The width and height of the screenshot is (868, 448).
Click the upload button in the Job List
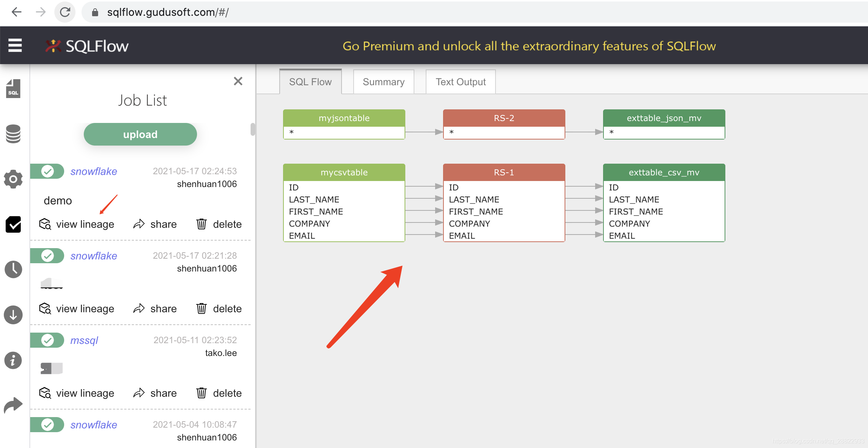(140, 134)
